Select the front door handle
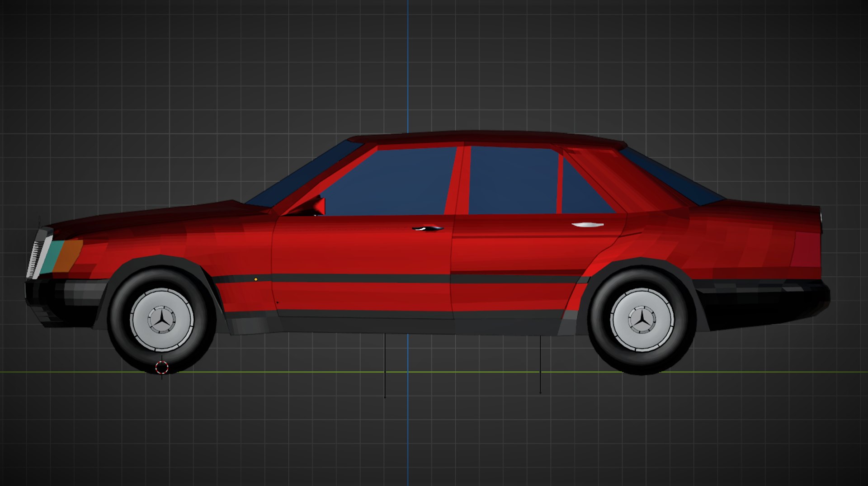This screenshot has height=486, width=868. (427, 228)
